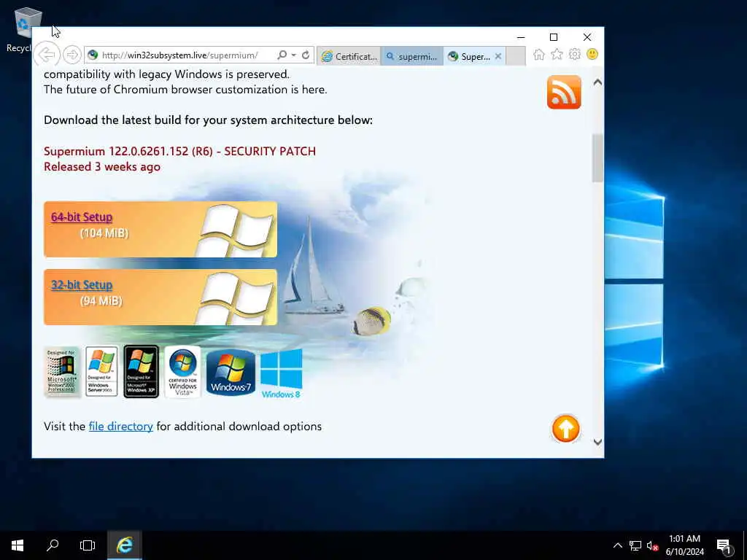Show hidden system tray icons
Screen dimensions: 747x560
[x=617, y=545]
